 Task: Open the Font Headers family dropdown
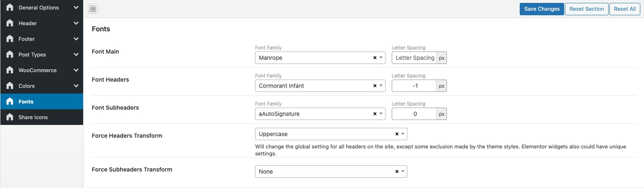click(315, 86)
